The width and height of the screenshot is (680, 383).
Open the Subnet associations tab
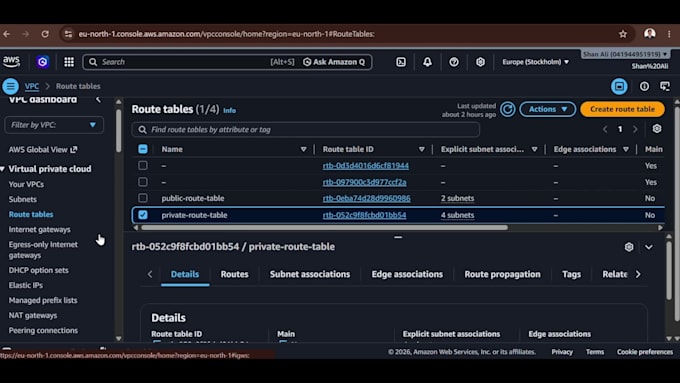[x=310, y=274]
